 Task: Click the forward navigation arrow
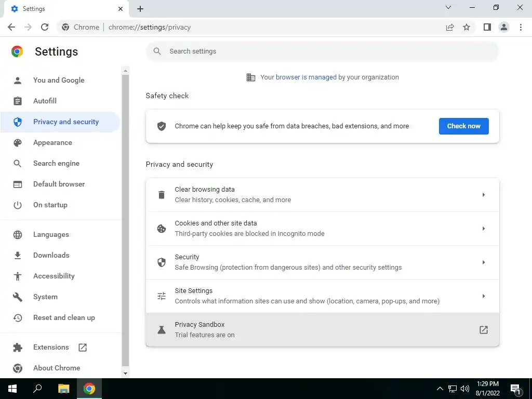pyautogui.click(x=28, y=27)
